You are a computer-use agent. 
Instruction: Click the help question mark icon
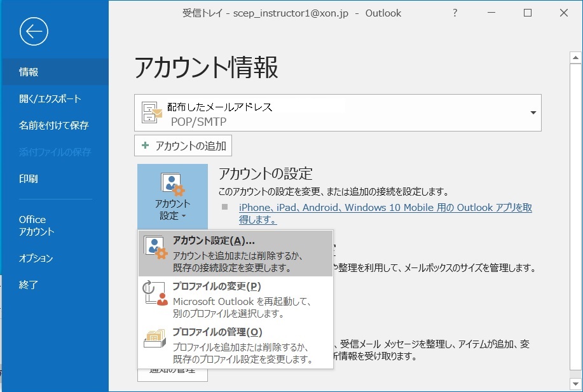click(x=455, y=13)
